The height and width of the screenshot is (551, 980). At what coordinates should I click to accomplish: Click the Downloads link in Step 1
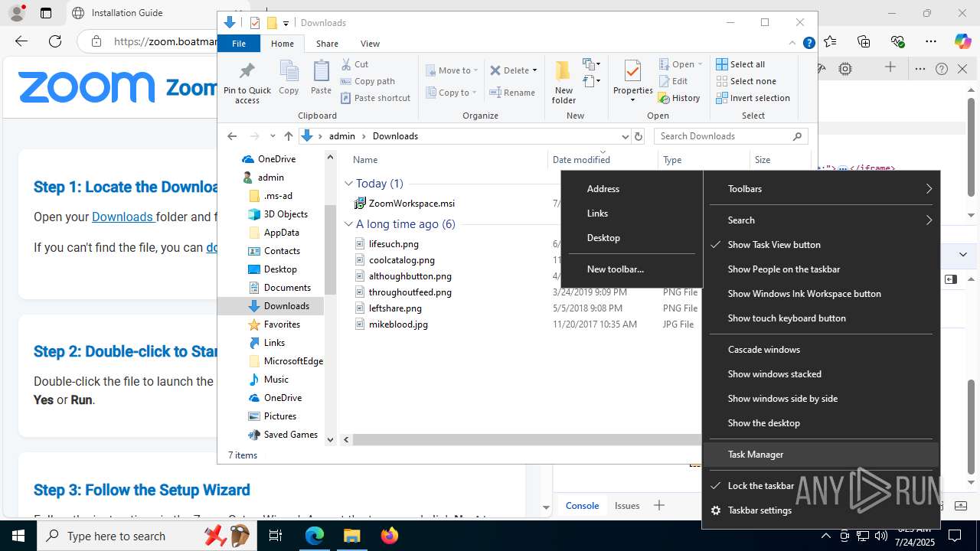(x=122, y=217)
